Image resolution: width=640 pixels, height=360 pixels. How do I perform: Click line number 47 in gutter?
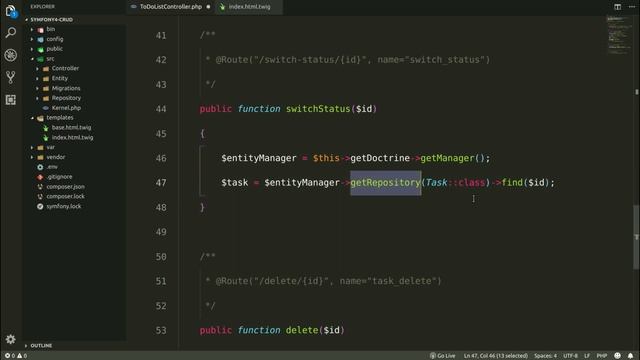[x=161, y=183]
